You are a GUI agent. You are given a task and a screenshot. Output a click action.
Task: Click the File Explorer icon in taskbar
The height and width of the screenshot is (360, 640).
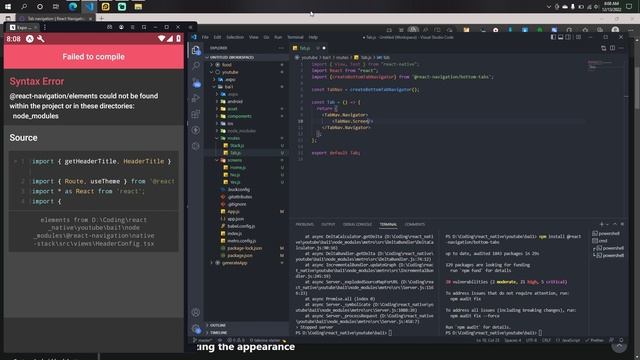[138, 7]
